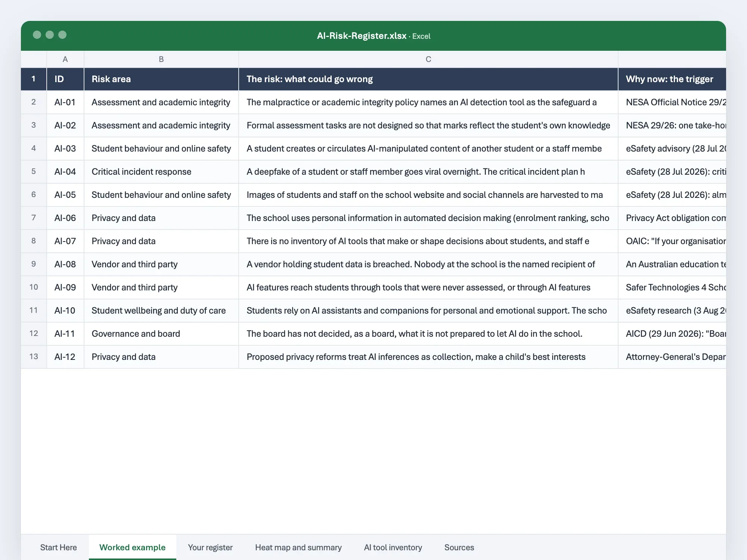Click the first window control dot
The image size is (747, 560).
(37, 35)
